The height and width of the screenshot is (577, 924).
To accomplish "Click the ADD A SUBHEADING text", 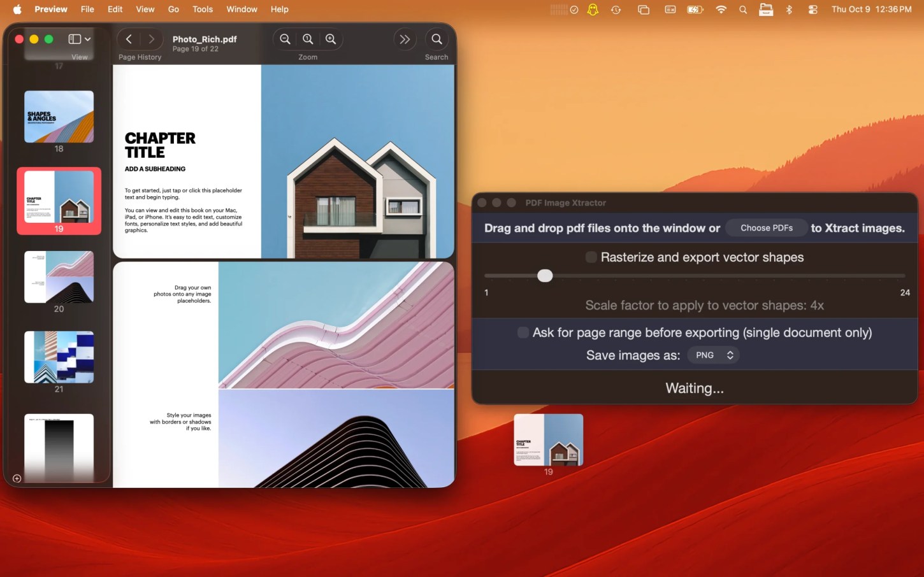I will (x=155, y=169).
